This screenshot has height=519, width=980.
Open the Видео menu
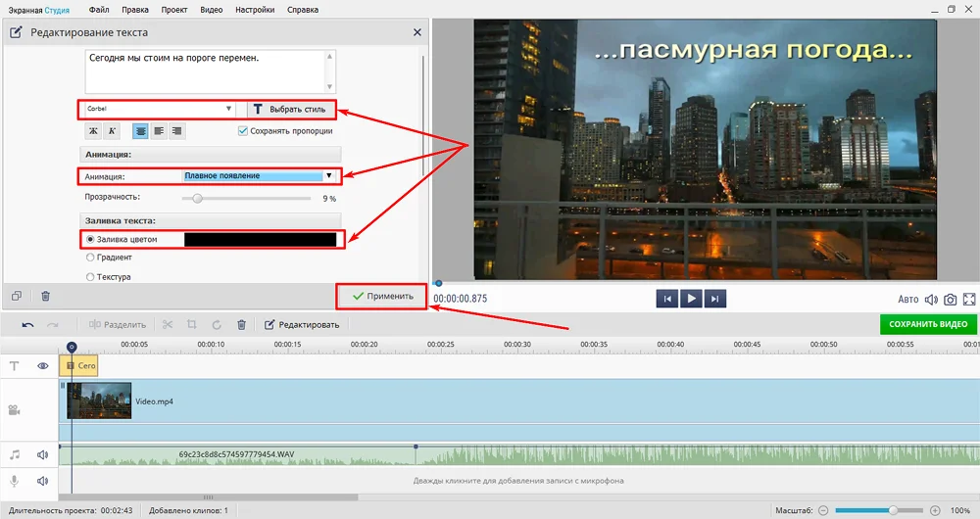(212, 10)
